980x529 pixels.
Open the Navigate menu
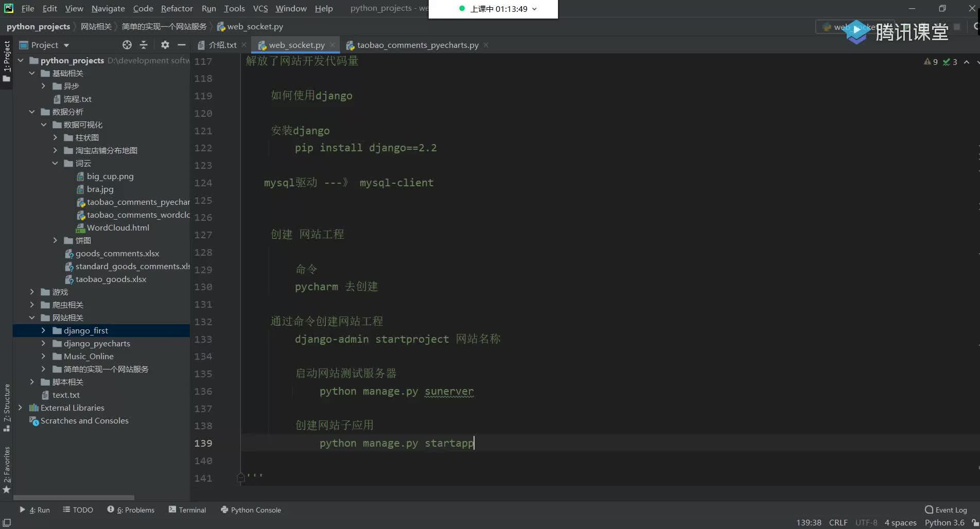(108, 8)
